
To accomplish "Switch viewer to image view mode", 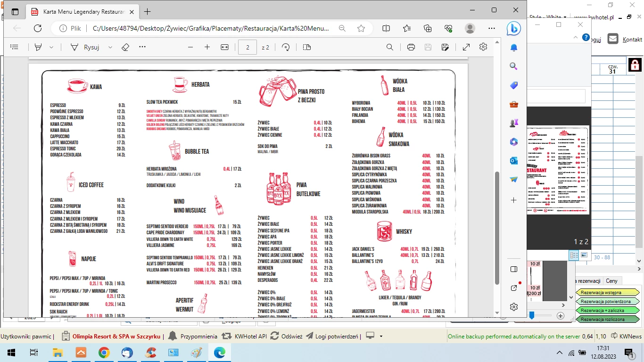I will coord(584,255).
